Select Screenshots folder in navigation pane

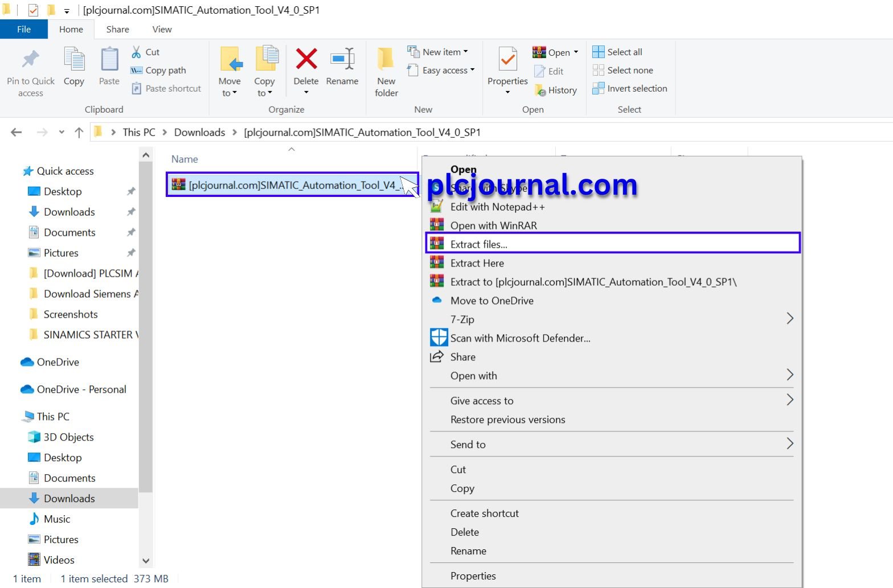71,314
